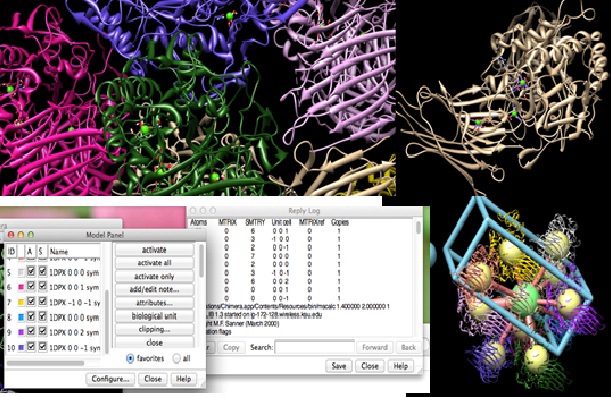Screen dimensions: 611x397
Task: Click the 'activate only' function button
Action: click(x=154, y=277)
